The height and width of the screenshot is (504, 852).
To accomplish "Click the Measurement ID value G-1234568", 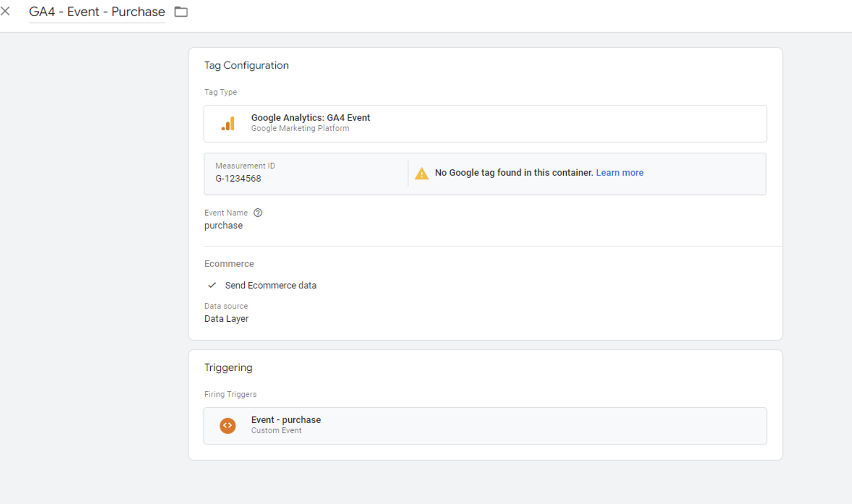I will click(x=238, y=179).
